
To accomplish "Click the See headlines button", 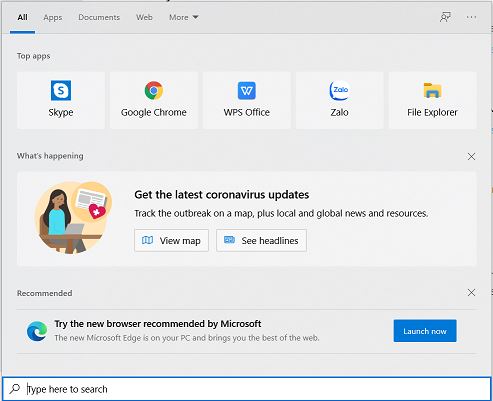I will point(261,240).
